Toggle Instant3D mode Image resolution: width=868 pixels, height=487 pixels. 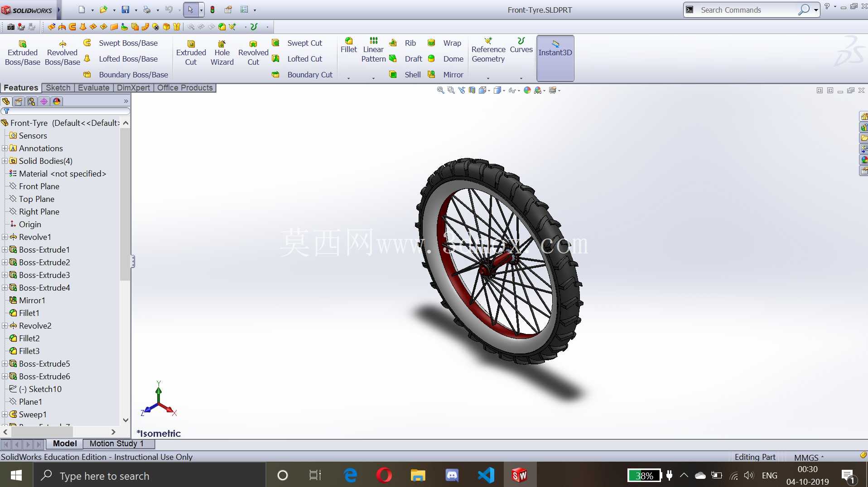[555, 58]
